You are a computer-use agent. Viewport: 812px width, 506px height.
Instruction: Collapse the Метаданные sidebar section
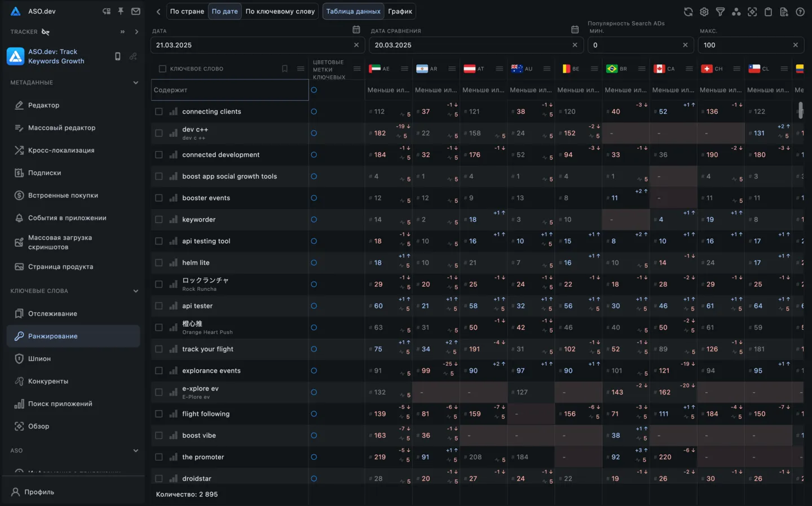135,83
